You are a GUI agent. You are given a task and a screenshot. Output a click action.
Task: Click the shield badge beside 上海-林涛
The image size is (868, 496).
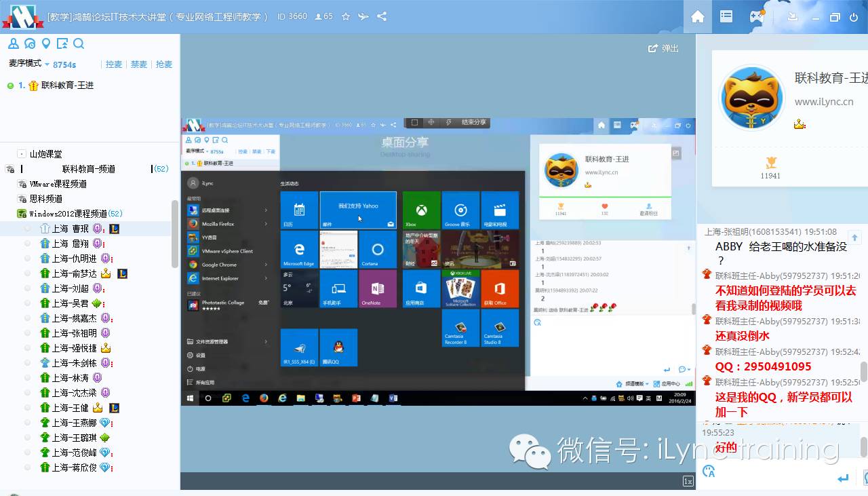pyautogui.click(x=97, y=378)
